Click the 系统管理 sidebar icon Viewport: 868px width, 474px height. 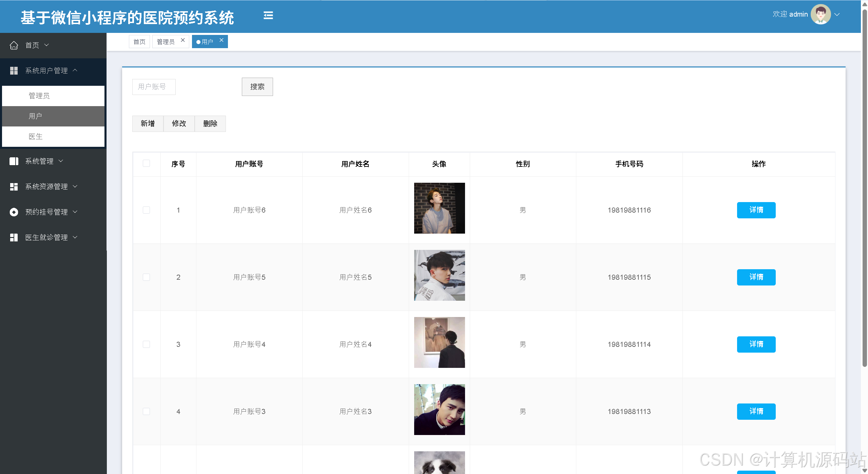tap(14, 161)
